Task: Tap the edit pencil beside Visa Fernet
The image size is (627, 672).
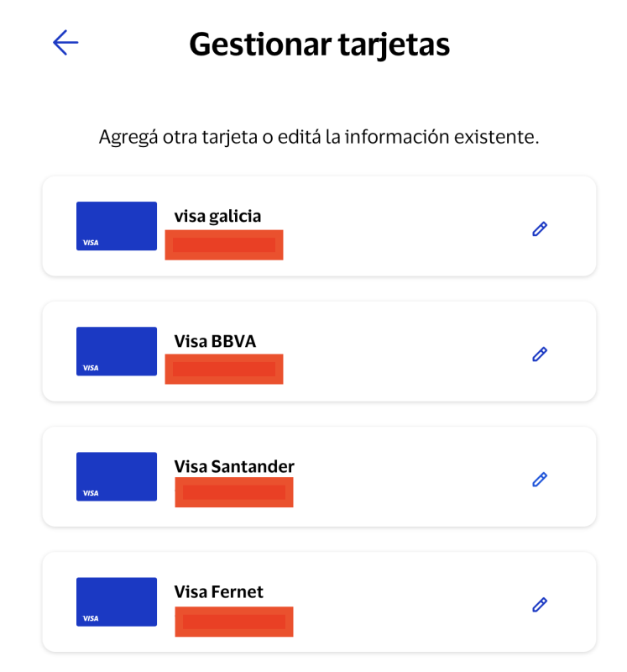Action: point(540,604)
